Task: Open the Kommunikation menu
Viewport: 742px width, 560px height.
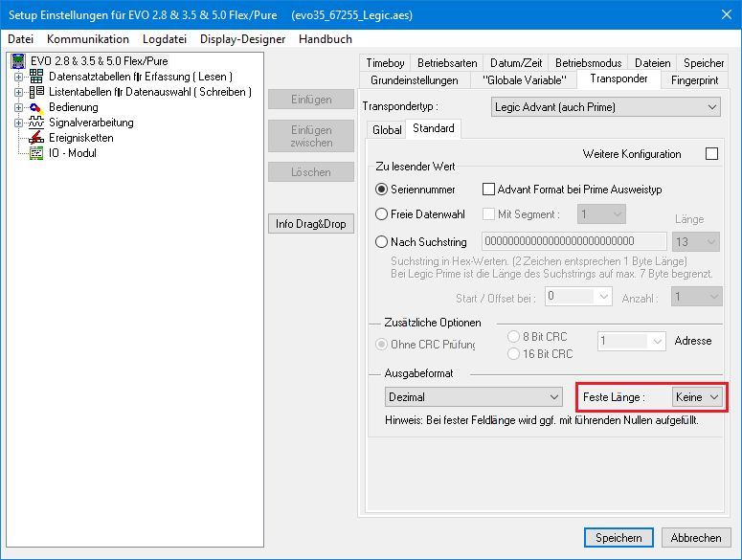Action: coord(88,39)
